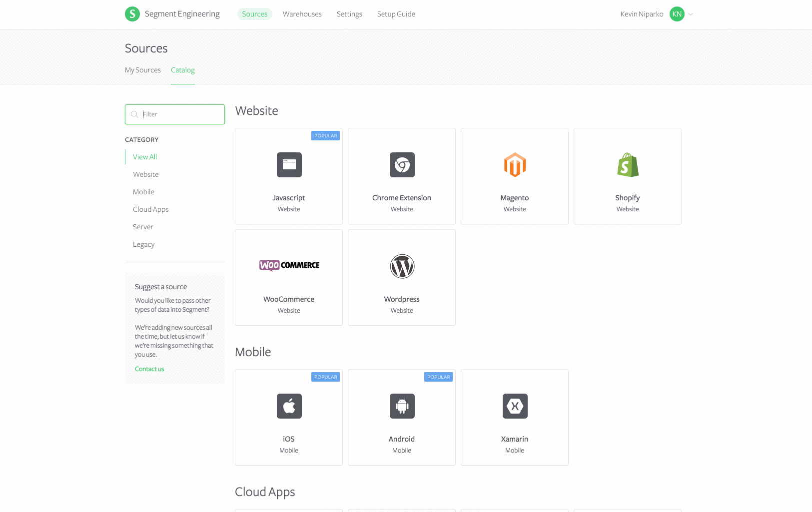This screenshot has width=812, height=512.
Task: Click the Javascript card title text
Action: point(289,198)
